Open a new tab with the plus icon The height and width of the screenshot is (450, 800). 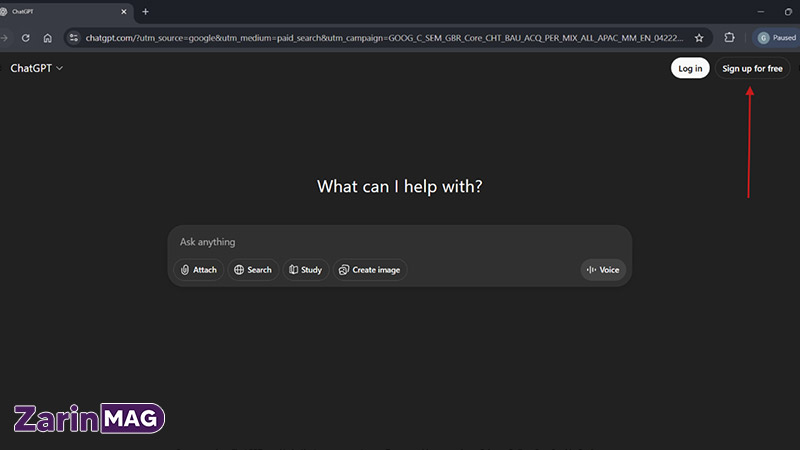point(145,12)
